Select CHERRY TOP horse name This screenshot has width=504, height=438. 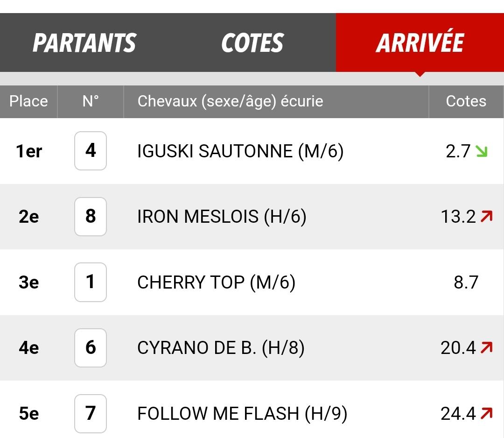pos(191,282)
